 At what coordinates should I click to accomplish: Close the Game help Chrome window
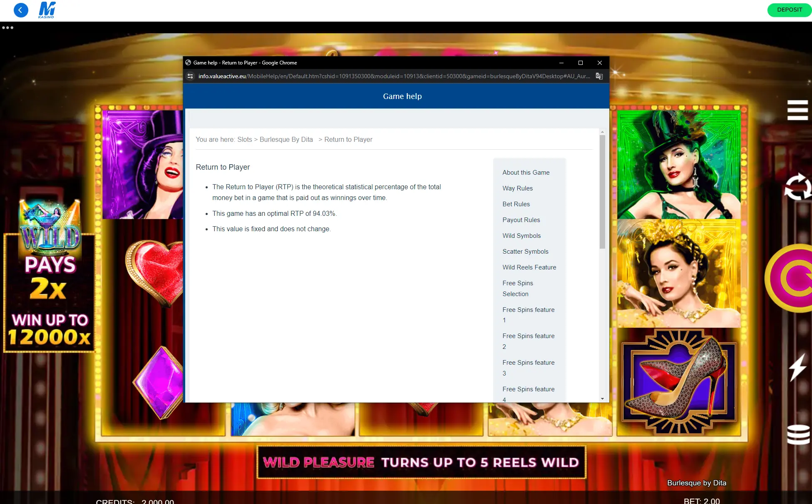click(x=600, y=63)
